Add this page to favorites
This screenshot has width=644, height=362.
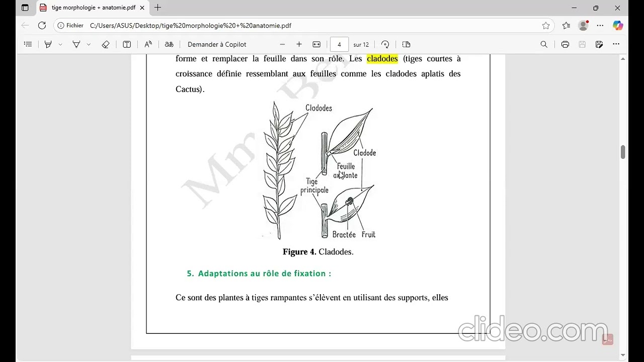point(546,25)
